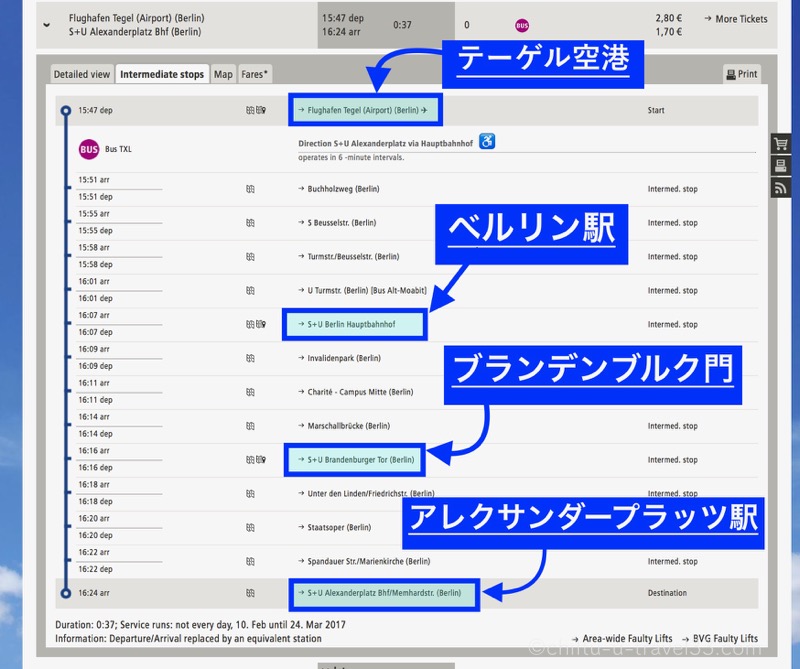Follow the BVG Faulty Lifts link
800x669 pixels.
tap(720, 638)
